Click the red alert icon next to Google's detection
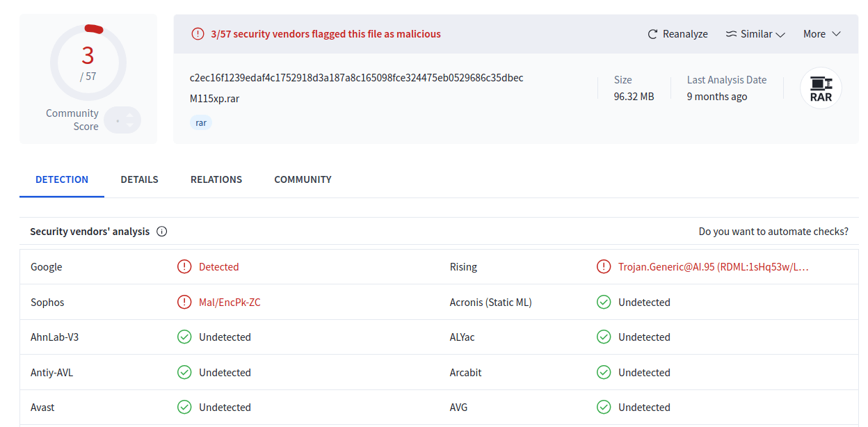The width and height of the screenshot is (868, 427). (184, 266)
